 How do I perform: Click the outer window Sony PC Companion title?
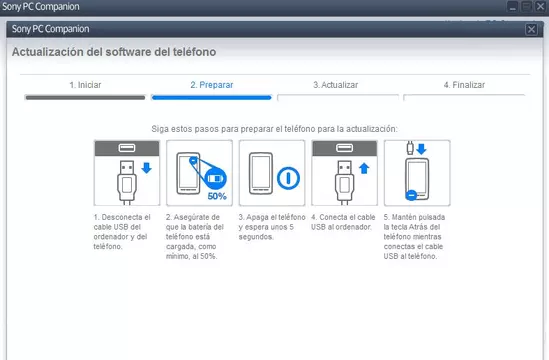[x=41, y=6]
